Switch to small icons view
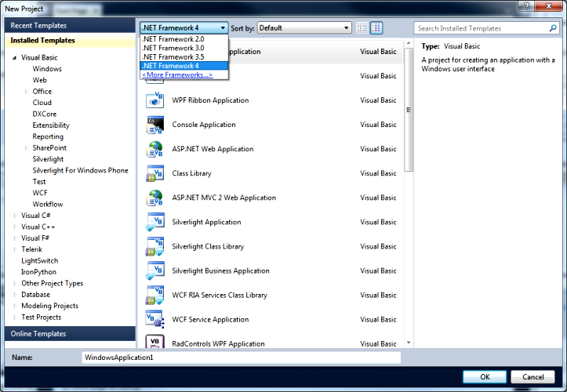The width and height of the screenshot is (567, 392). 362,28
